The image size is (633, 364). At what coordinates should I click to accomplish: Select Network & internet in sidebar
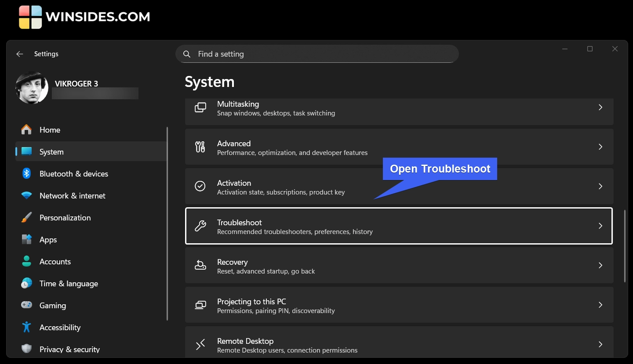(72, 196)
